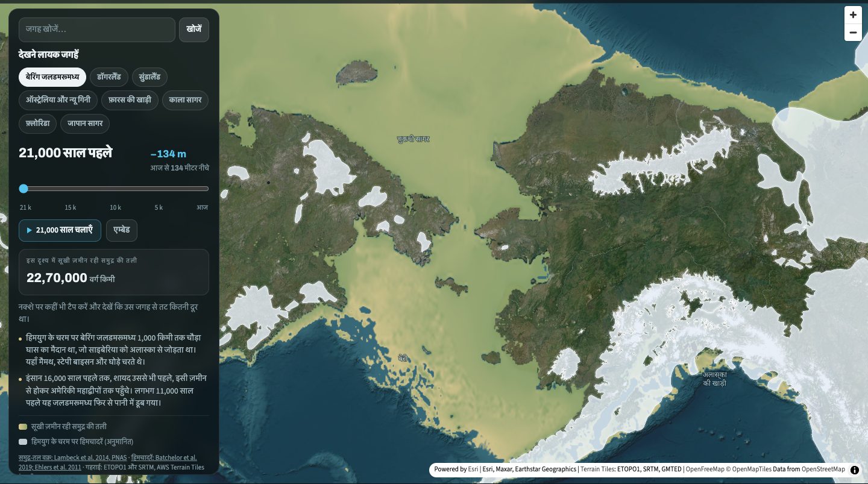The image size is (868, 484).
Task: Click the time slider handle at 21 k
Action: click(x=24, y=189)
